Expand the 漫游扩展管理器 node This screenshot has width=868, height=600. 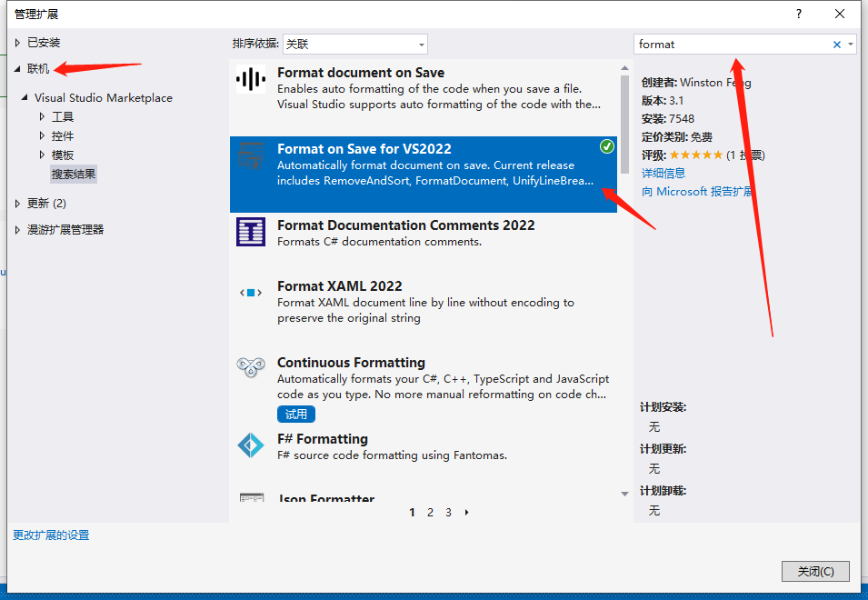pyautogui.click(x=17, y=230)
